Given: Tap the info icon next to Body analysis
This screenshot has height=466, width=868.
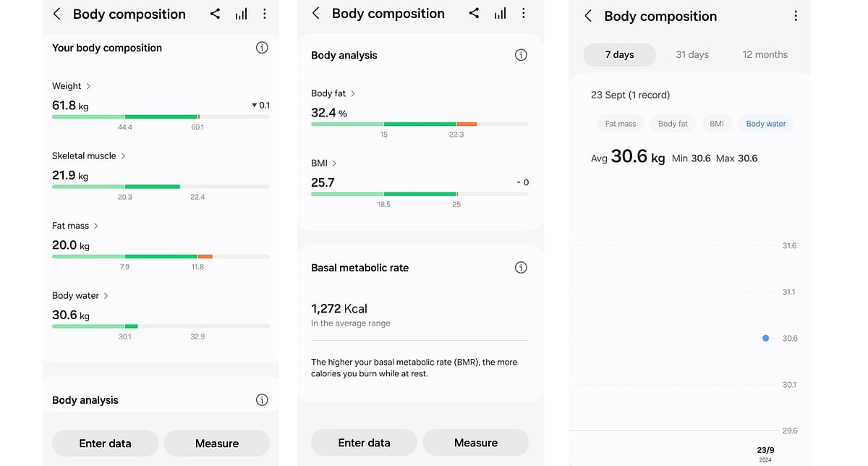Looking at the screenshot, I should (521, 54).
